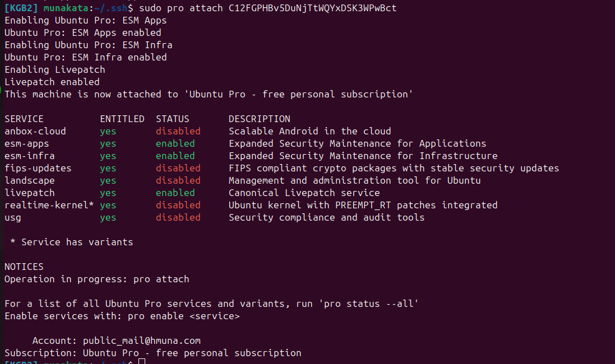The height and width of the screenshot is (364, 615).
Task: Select the realtime-kernel service name
Action: tap(47, 205)
